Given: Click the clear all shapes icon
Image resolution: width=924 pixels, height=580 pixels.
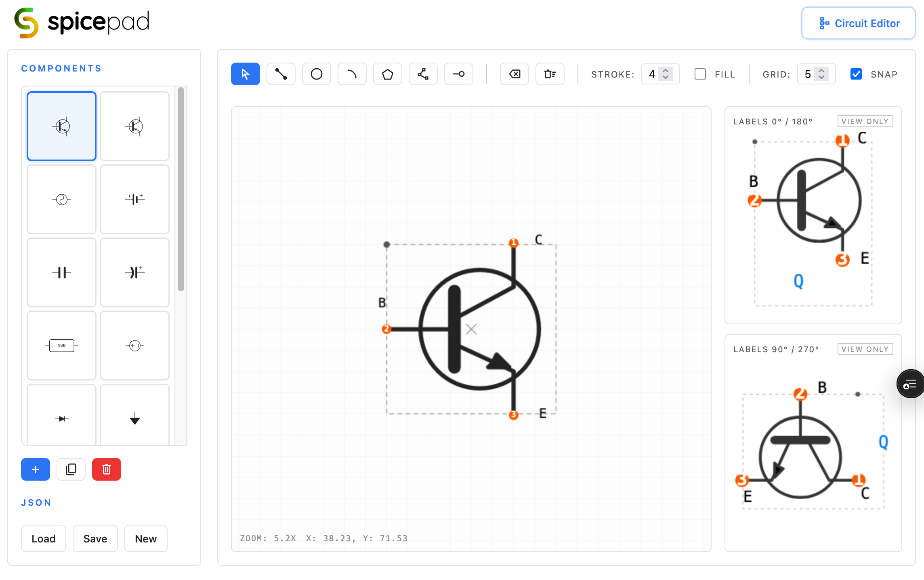Looking at the screenshot, I should [x=550, y=74].
